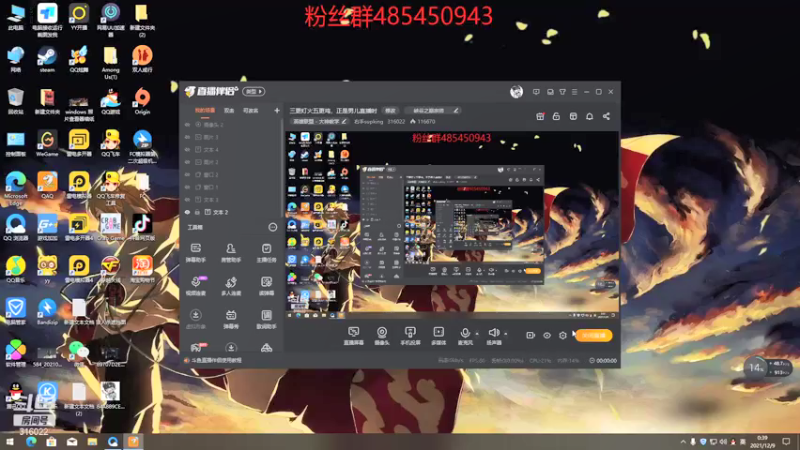Screen dimensions: 800x450
Task: Add a 直播屏幕 screen capture source
Action: (354, 336)
